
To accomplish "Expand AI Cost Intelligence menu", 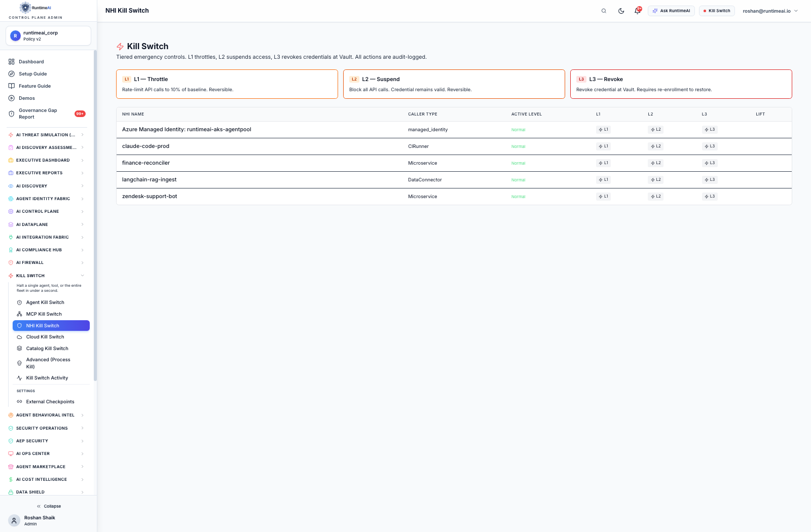I will [47, 479].
